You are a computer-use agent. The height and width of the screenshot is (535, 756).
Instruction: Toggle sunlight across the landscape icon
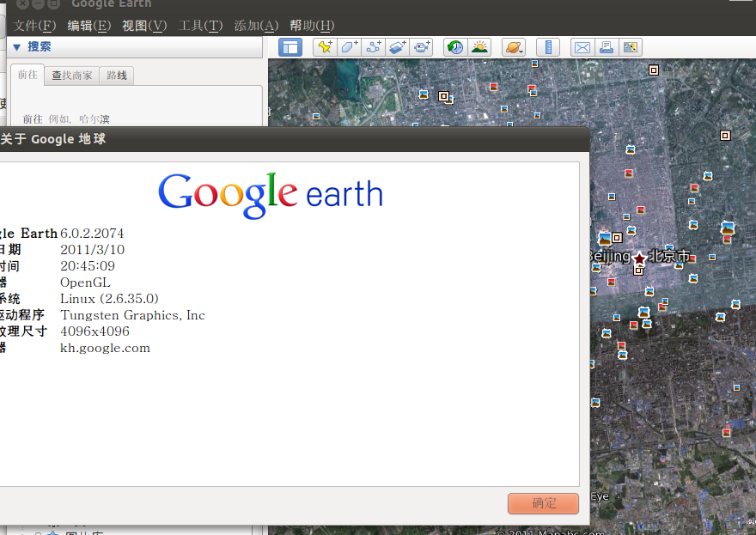pyautogui.click(x=479, y=47)
